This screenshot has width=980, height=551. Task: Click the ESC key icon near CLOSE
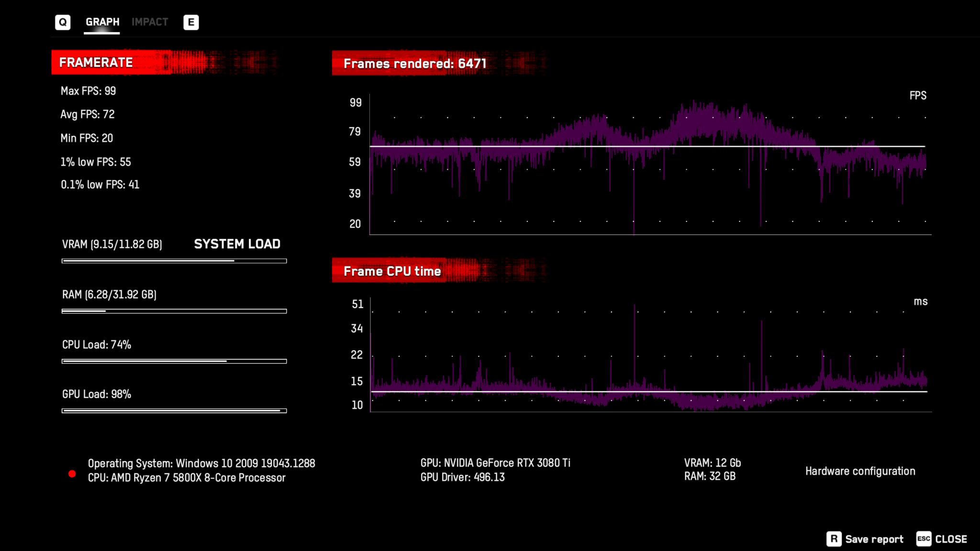pyautogui.click(x=924, y=539)
